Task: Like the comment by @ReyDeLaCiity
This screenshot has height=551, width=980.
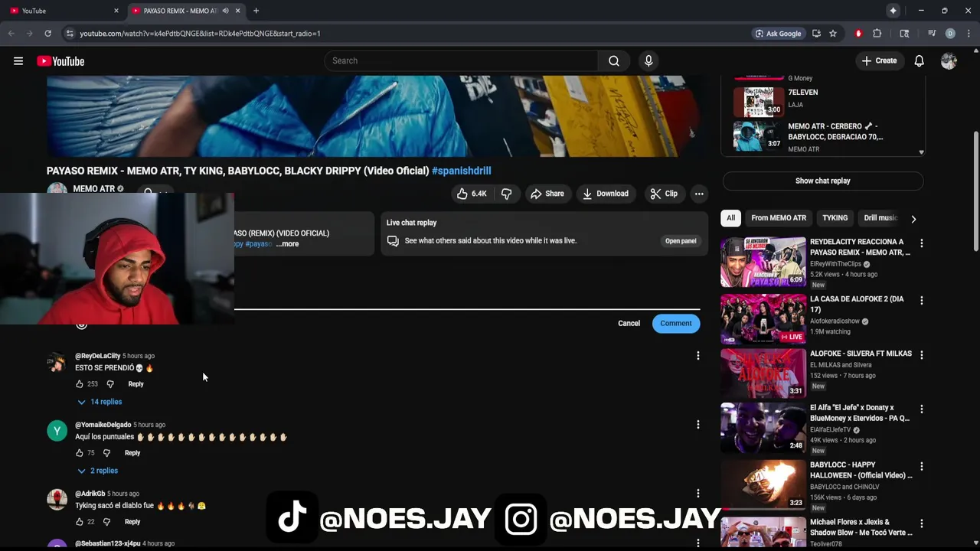Action: tap(79, 384)
